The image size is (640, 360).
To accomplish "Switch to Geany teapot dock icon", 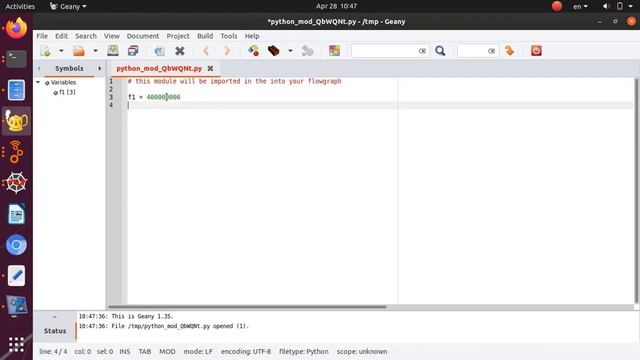I will pos(16,121).
